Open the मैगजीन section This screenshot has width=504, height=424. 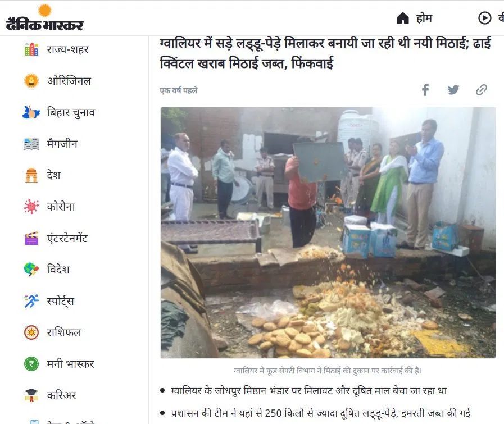click(x=62, y=144)
